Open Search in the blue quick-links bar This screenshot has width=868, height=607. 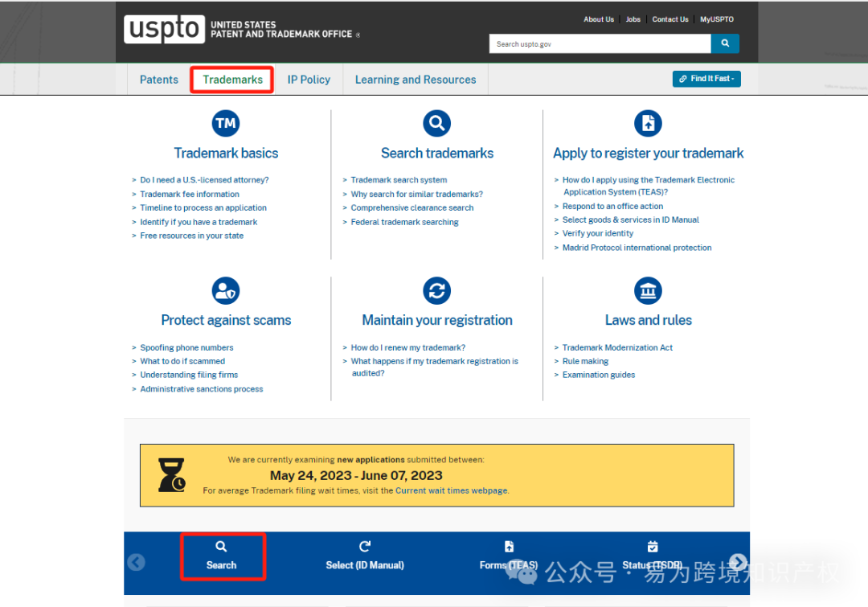tap(222, 556)
